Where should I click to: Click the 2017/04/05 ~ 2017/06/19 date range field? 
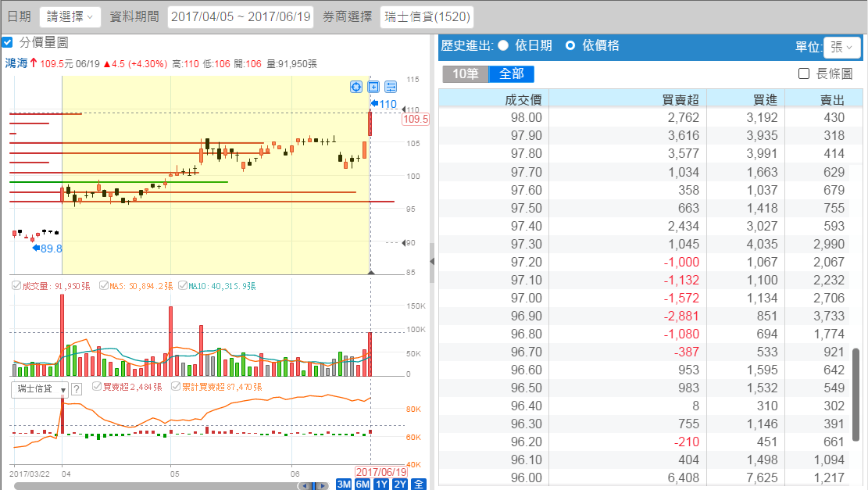click(240, 16)
